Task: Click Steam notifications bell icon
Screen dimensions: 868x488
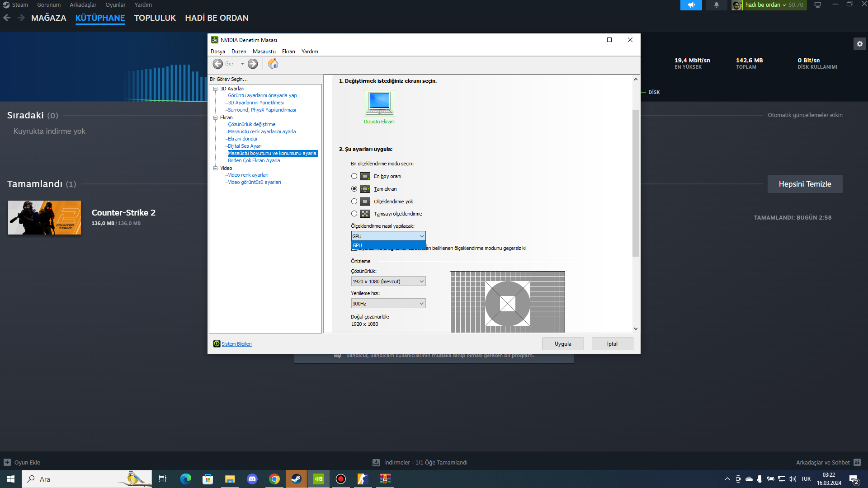Action: [x=717, y=5]
